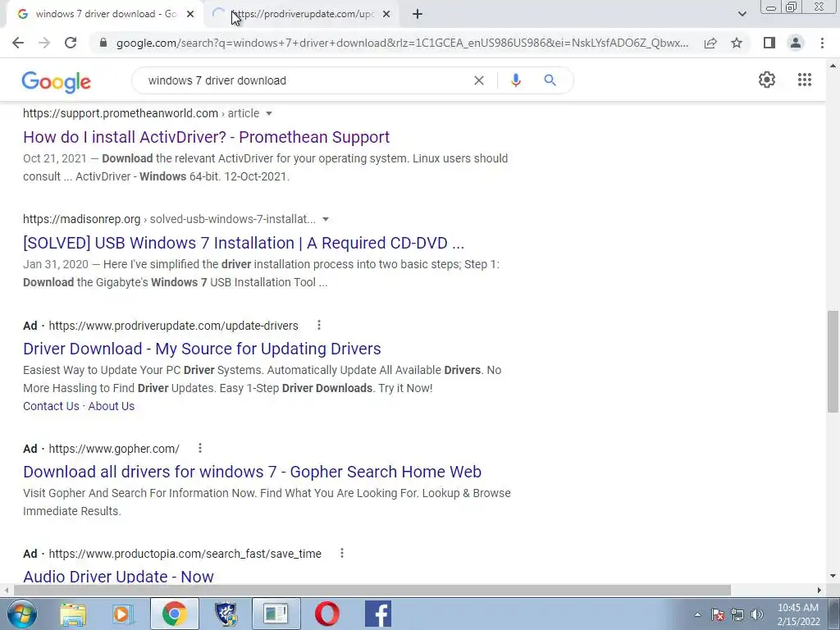Click support.prometheanworld.com URL text
840x630 pixels.
tap(121, 113)
